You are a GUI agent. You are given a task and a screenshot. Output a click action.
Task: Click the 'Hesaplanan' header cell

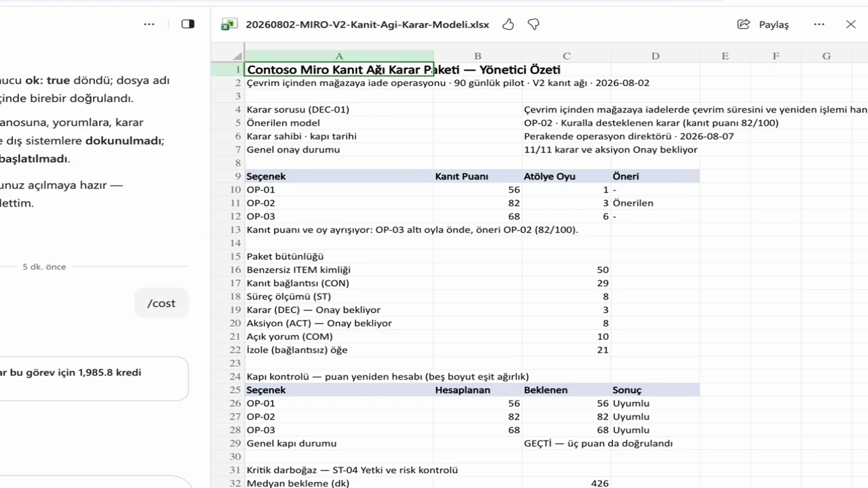477,390
